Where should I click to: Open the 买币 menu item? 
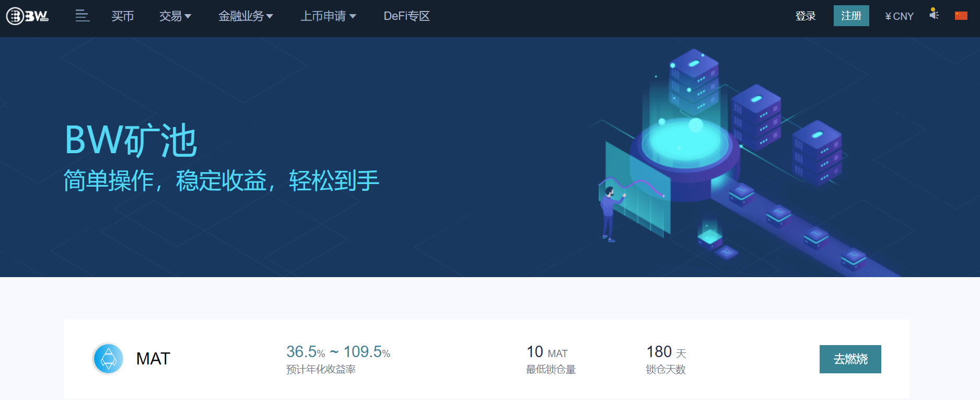(x=123, y=16)
